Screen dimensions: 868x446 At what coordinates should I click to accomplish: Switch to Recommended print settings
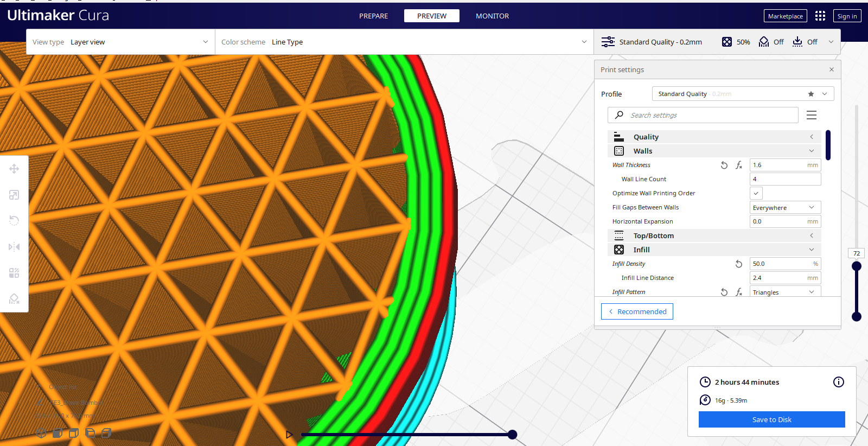coord(637,311)
